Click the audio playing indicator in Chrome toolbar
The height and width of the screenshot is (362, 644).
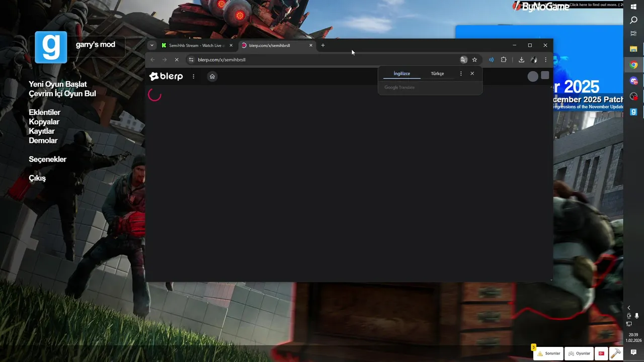tap(491, 60)
